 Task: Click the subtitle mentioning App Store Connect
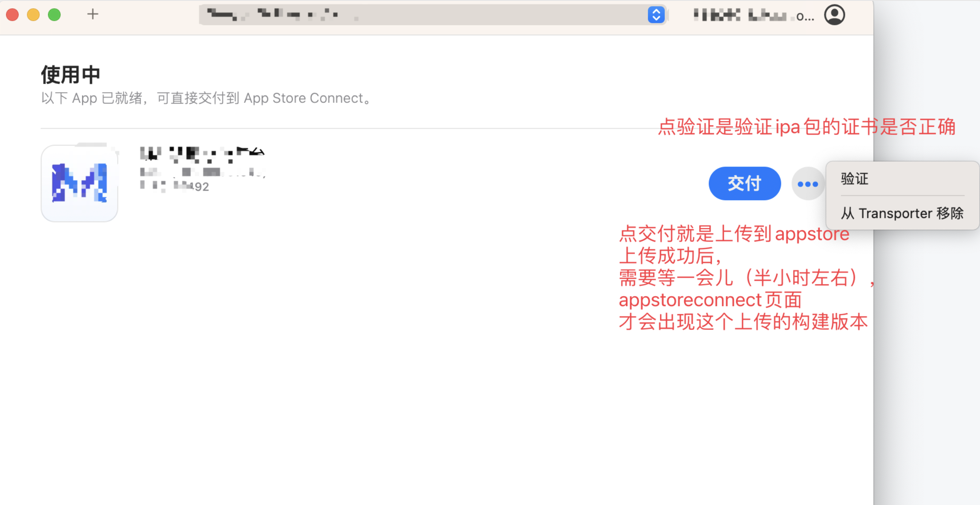[x=207, y=98]
